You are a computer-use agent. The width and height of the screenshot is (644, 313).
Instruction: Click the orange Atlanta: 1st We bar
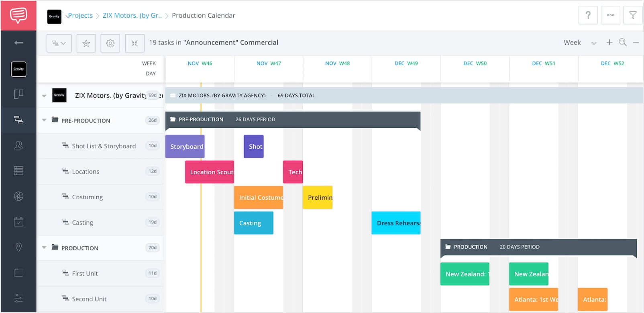pos(534,299)
